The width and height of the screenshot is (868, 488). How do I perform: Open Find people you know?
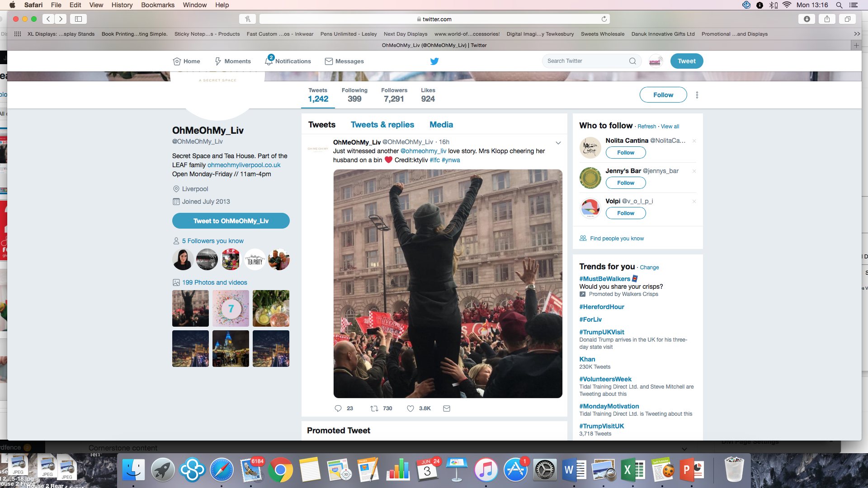[617, 239]
